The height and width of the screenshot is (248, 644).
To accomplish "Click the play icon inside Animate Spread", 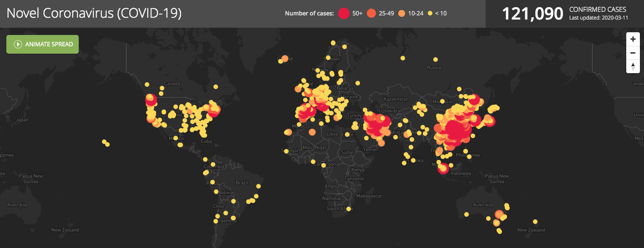I will pyautogui.click(x=18, y=44).
